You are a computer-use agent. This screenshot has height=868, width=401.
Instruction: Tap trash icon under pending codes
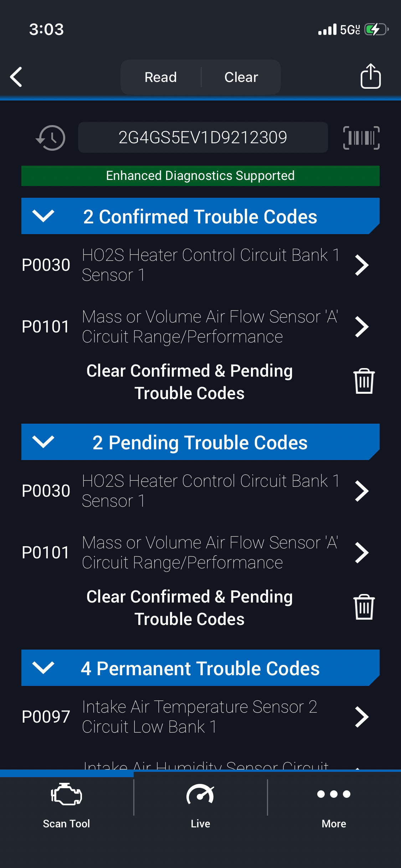[x=364, y=607]
